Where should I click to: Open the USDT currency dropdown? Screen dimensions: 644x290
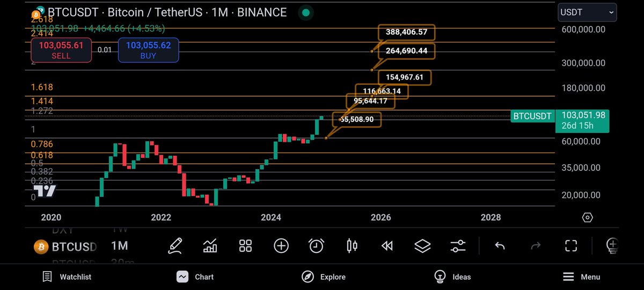click(588, 12)
